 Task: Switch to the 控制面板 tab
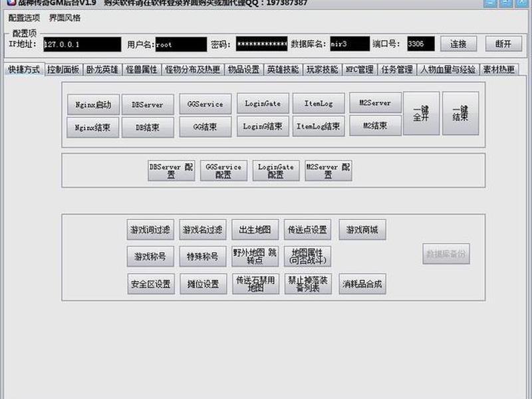click(x=63, y=70)
